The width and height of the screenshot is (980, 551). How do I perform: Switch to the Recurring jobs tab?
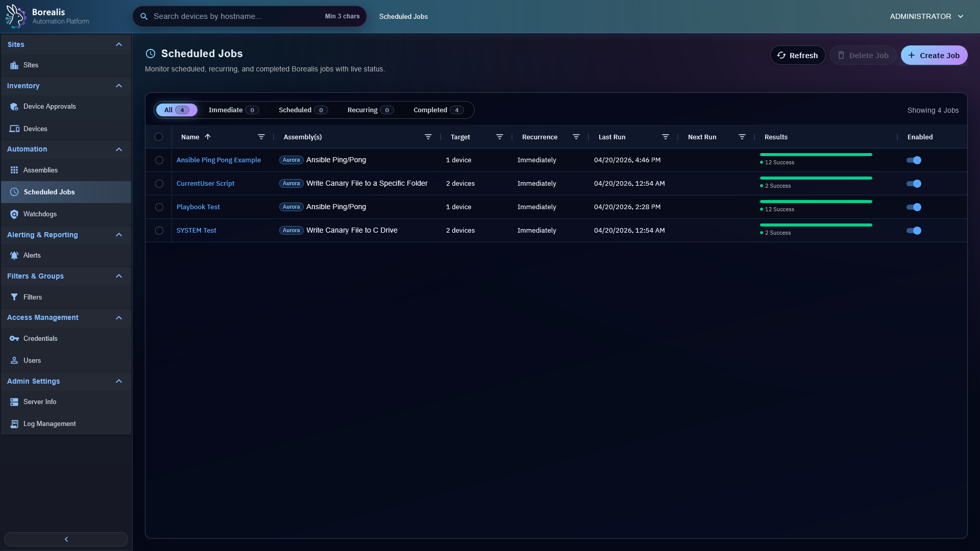(371, 110)
